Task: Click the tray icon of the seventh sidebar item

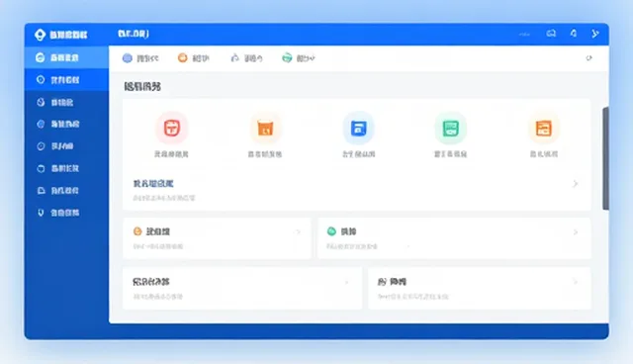Action: point(41,191)
